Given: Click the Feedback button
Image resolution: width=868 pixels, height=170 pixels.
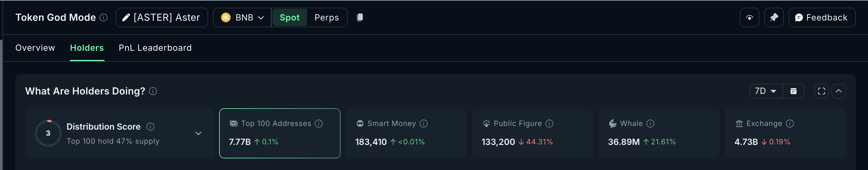Looking at the screenshot, I should (x=822, y=17).
